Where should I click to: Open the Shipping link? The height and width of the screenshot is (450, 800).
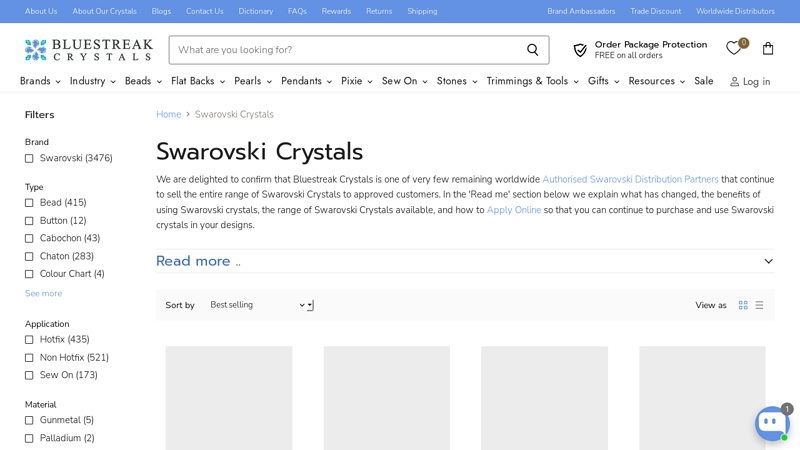tap(422, 11)
